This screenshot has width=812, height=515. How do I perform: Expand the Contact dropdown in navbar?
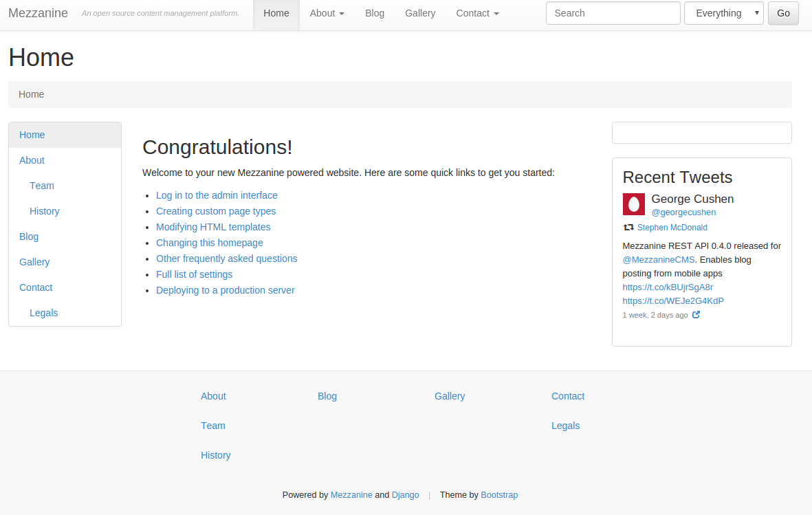[x=477, y=13]
